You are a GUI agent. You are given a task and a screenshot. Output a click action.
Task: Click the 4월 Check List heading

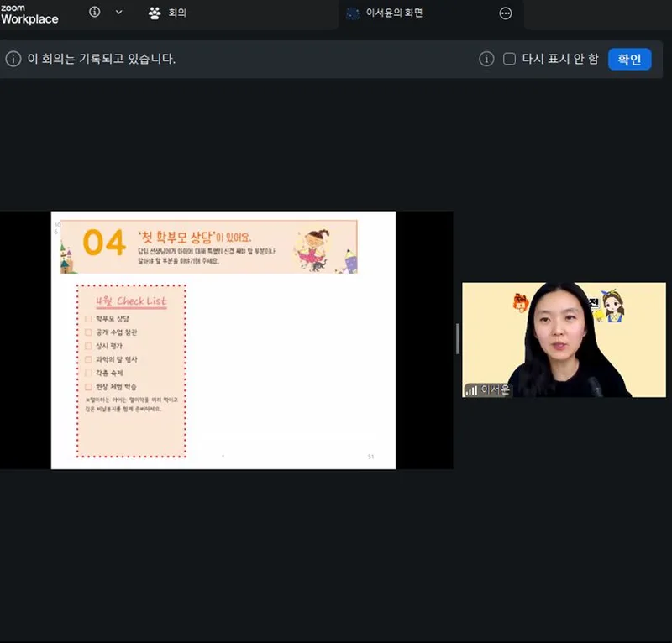131,301
